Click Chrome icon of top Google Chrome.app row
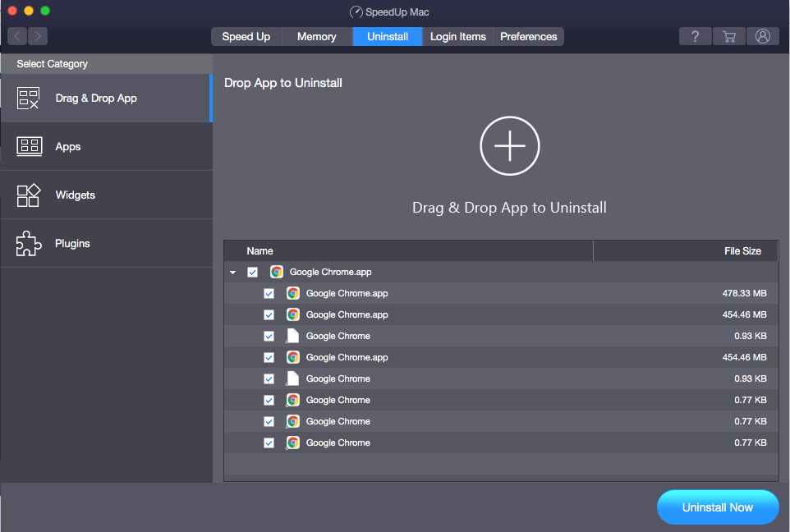The width and height of the screenshot is (790, 532). (277, 272)
